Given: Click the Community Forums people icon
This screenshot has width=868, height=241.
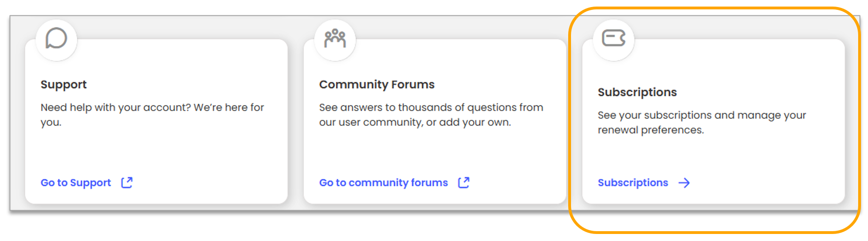Looking at the screenshot, I should (x=335, y=38).
